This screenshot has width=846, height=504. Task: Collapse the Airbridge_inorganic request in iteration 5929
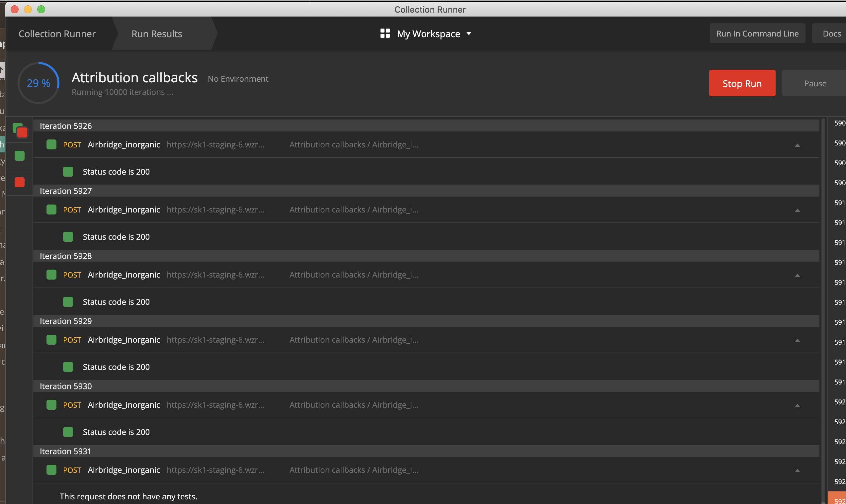point(798,340)
